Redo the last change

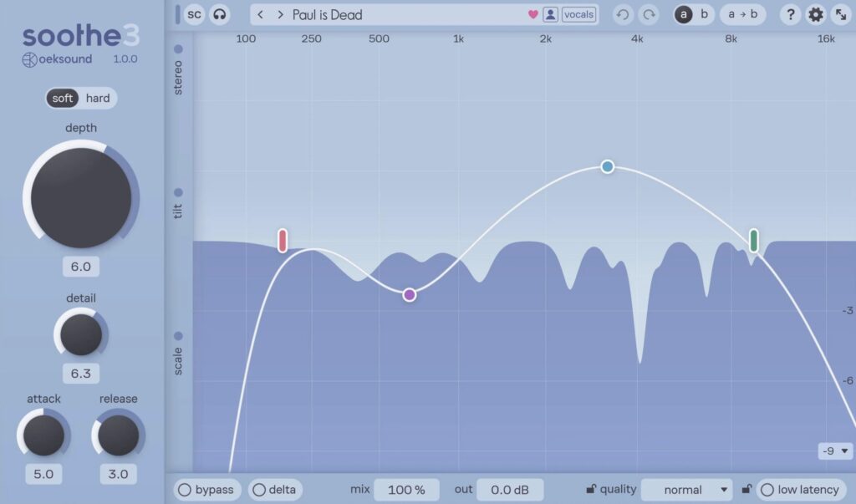649,15
